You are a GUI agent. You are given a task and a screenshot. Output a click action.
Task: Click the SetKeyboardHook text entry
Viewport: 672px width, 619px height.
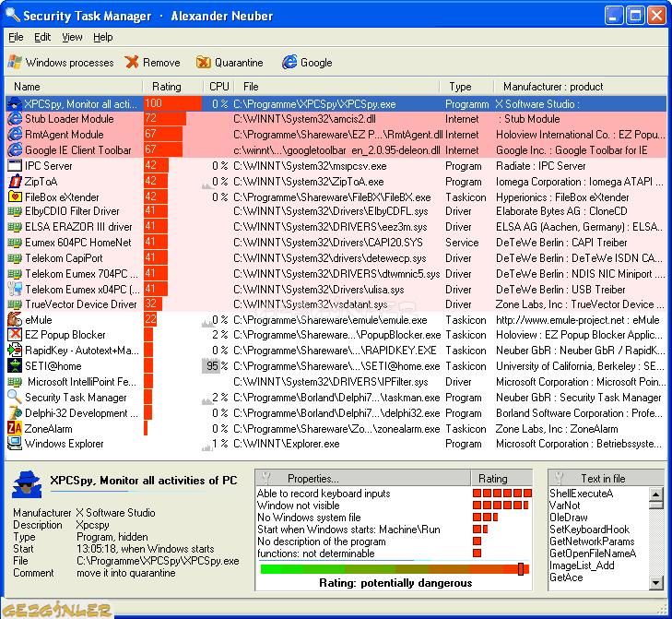point(589,530)
